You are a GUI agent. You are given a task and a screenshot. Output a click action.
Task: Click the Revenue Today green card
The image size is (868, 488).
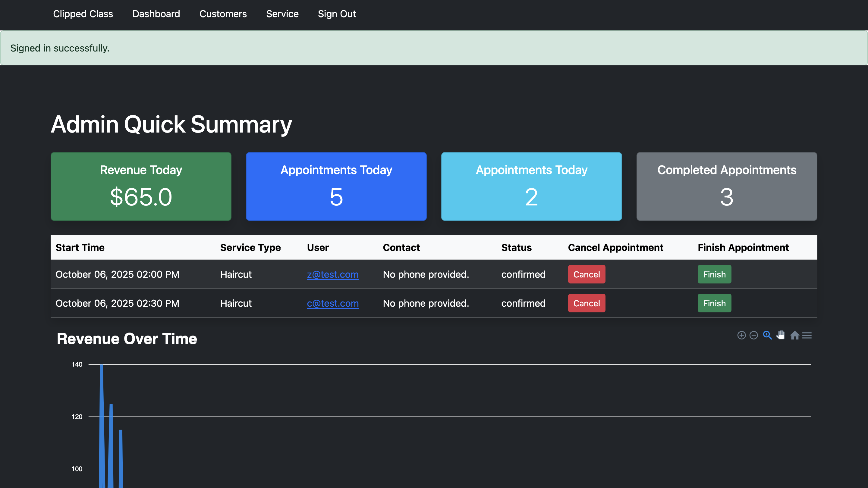point(141,186)
